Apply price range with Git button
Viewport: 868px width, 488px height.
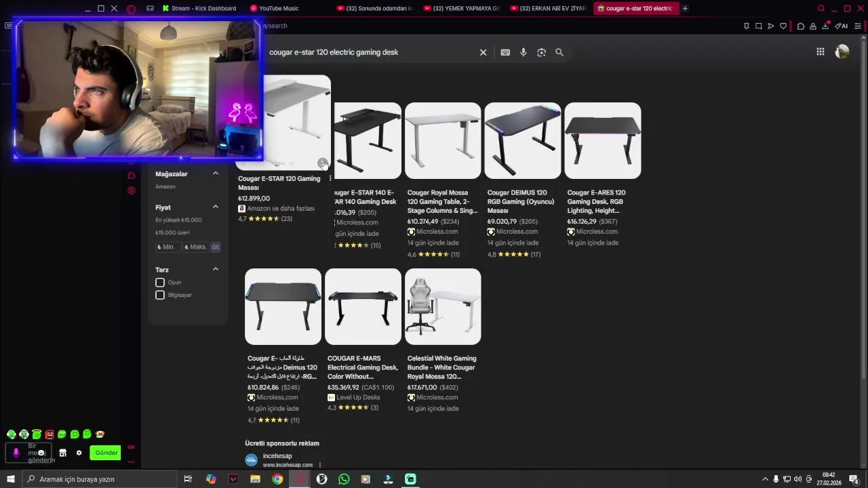pyautogui.click(x=215, y=247)
